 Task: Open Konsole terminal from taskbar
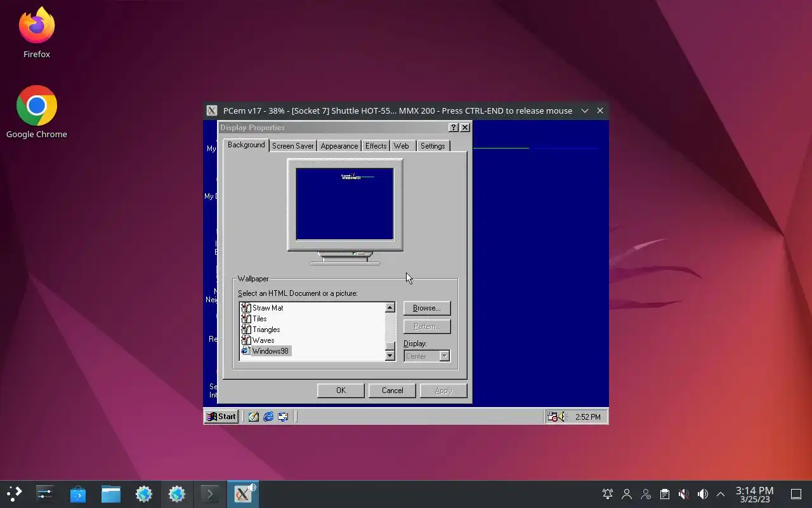tap(210, 494)
